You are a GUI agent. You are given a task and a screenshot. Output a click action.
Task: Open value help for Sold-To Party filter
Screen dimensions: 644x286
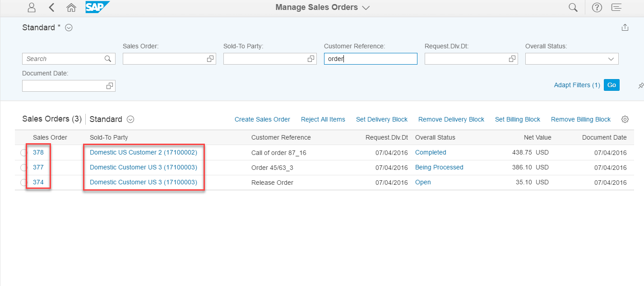310,59
